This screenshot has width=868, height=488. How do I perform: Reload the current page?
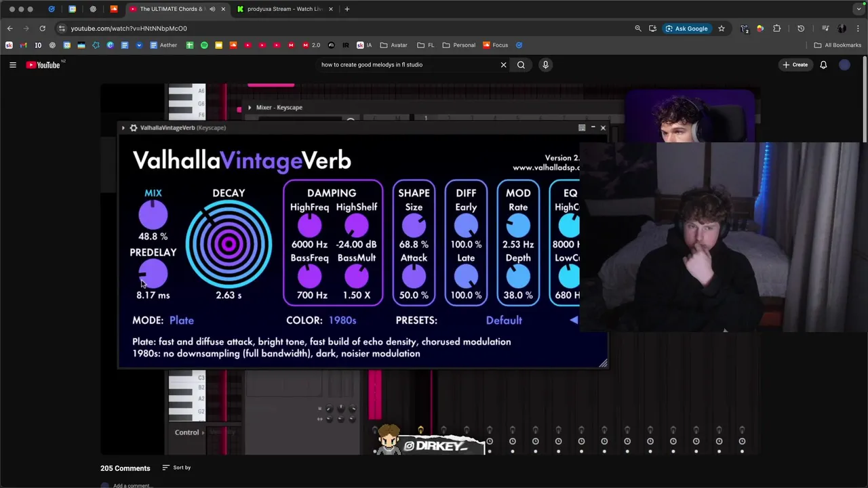pyautogui.click(x=42, y=28)
